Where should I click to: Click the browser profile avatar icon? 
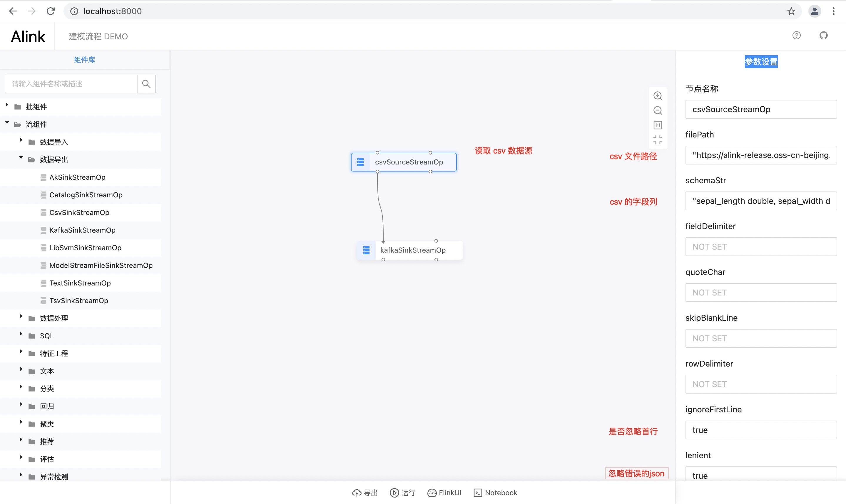[815, 11]
